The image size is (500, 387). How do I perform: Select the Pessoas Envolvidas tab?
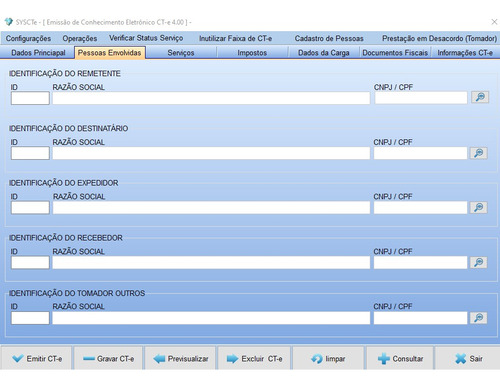click(110, 53)
